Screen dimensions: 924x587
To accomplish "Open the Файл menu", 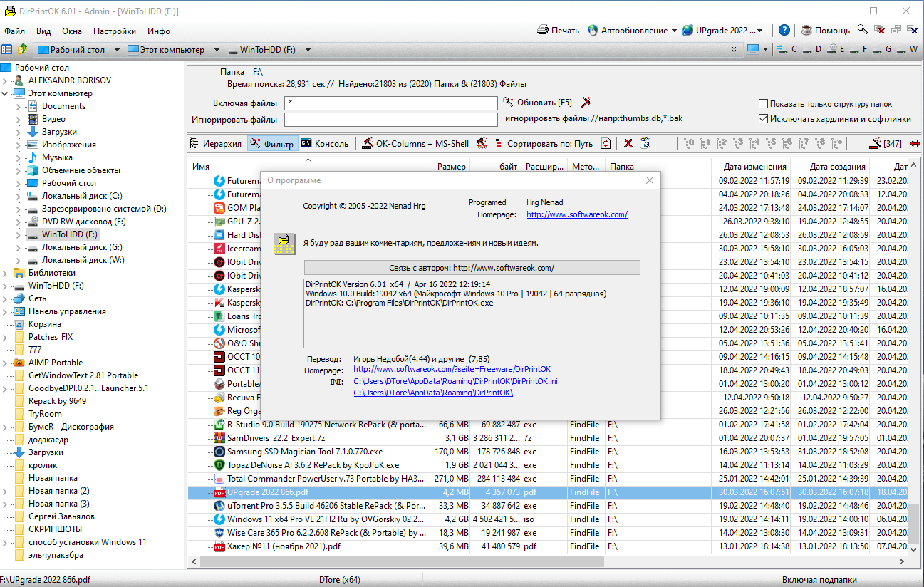I will pos(14,31).
